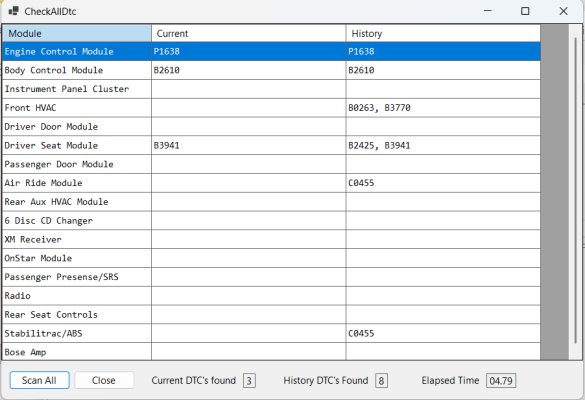Screen dimensions: 585x400
Task: Click the vertical scrollbar of the DTC list
Action: click(x=575, y=190)
